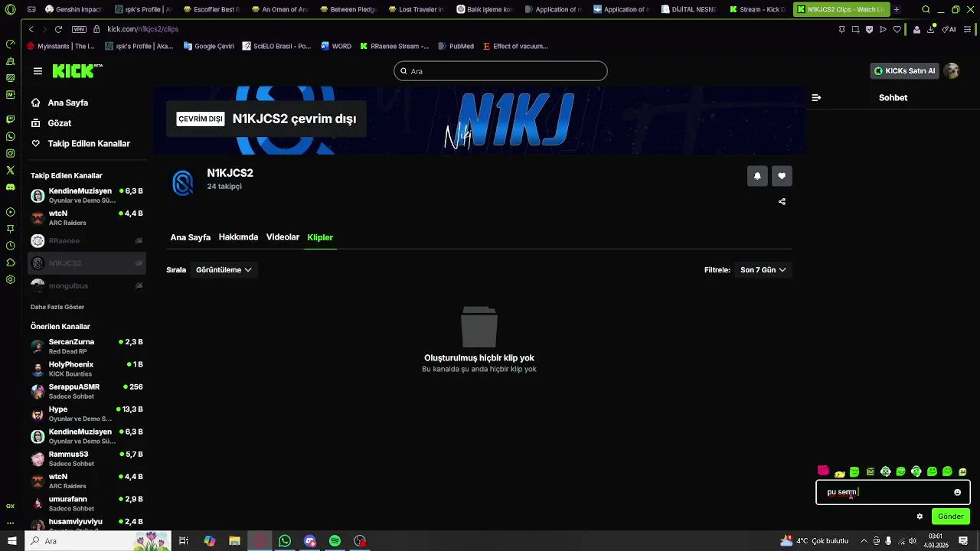Open the Son 7 Gün filter dropdown

pyautogui.click(x=763, y=270)
